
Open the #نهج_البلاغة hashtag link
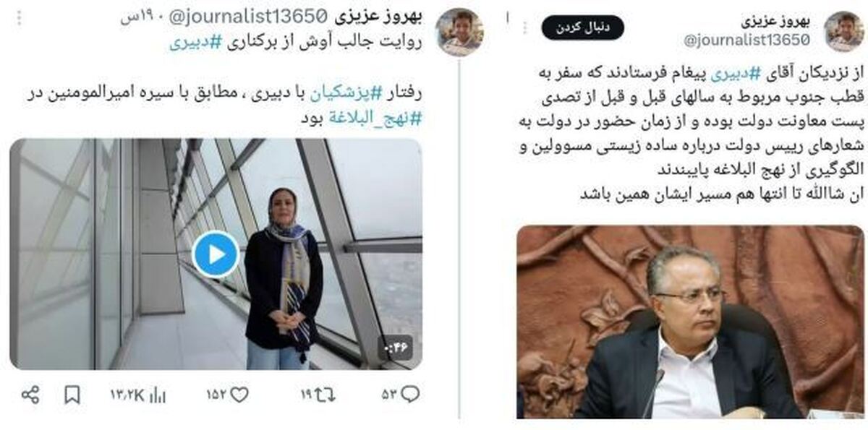[375, 119]
